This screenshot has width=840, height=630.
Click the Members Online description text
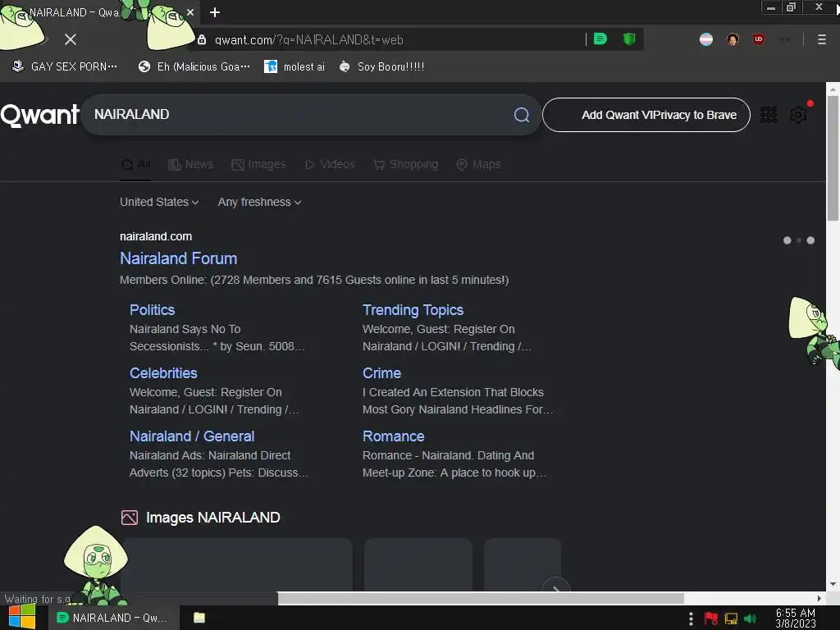pos(314,280)
